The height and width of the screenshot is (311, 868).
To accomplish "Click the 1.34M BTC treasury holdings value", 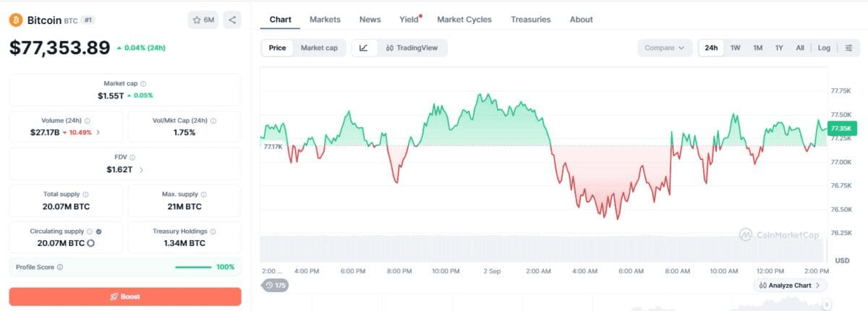I will click(184, 243).
